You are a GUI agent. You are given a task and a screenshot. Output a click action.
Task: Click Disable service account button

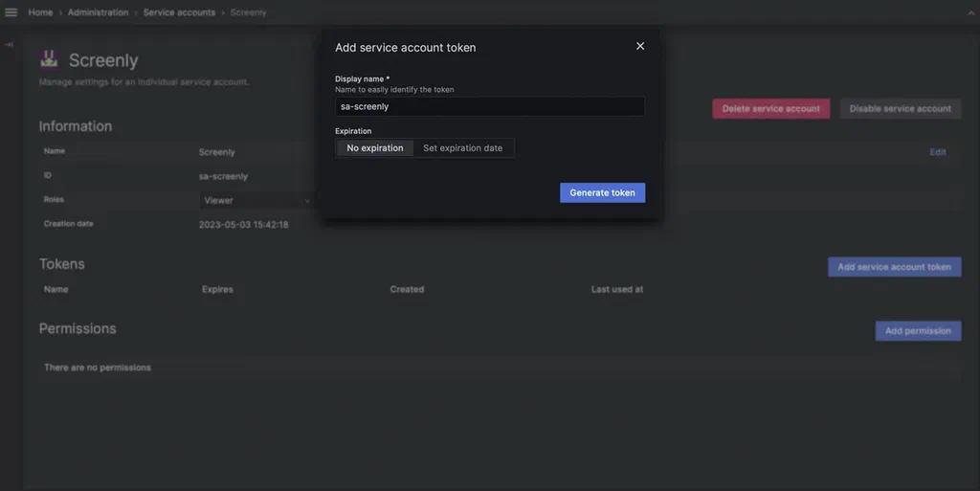tap(900, 109)
